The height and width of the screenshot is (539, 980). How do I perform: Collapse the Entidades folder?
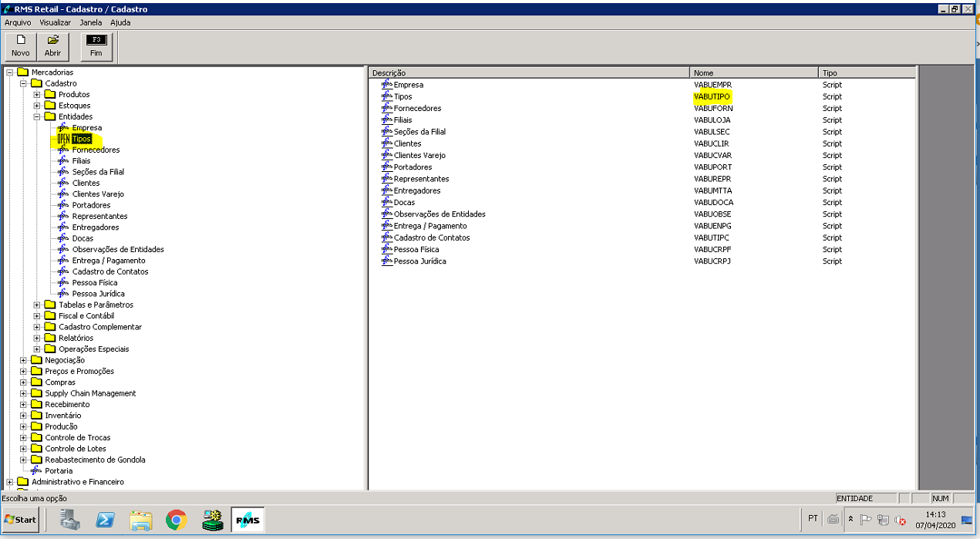[37, 116]
